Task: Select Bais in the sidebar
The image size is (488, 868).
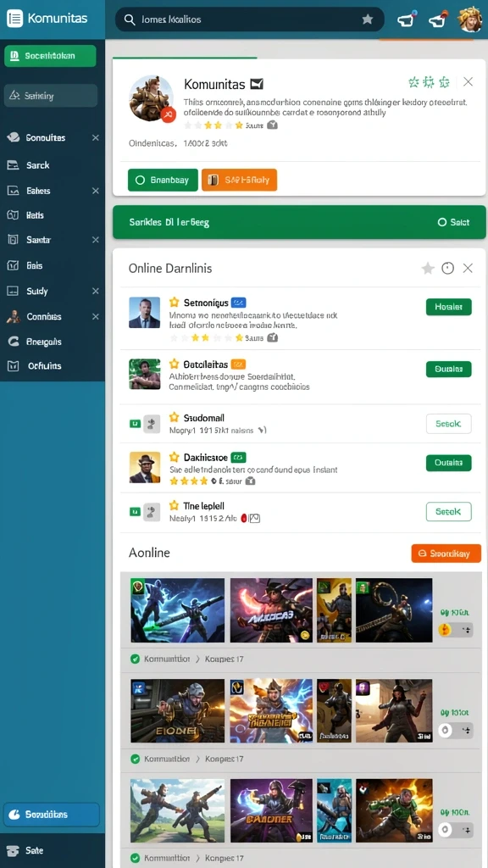Action: [x=34, y=265]
